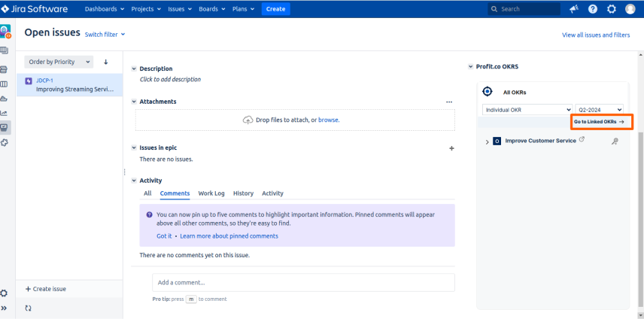Click the All OKRs heading text

[x=514, y=93]
